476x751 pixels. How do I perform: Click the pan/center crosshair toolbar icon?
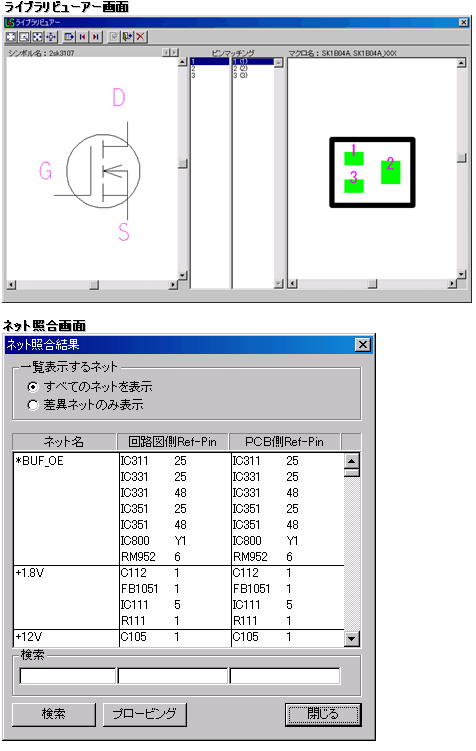[x=51, y=37]
